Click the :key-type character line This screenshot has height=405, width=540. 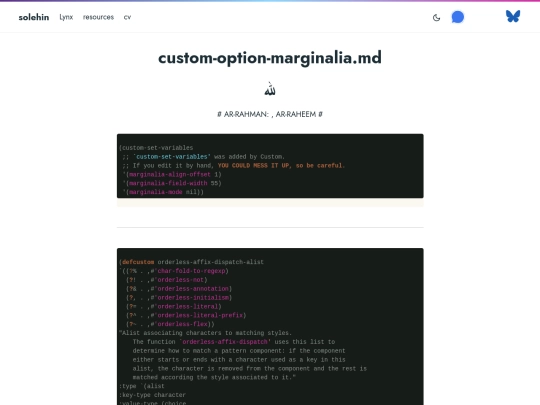(x=153, y=395)
